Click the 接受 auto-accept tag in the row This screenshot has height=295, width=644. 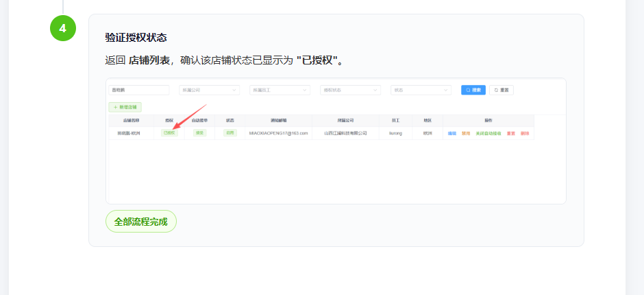pyautogui.click(x=199, y=133)
